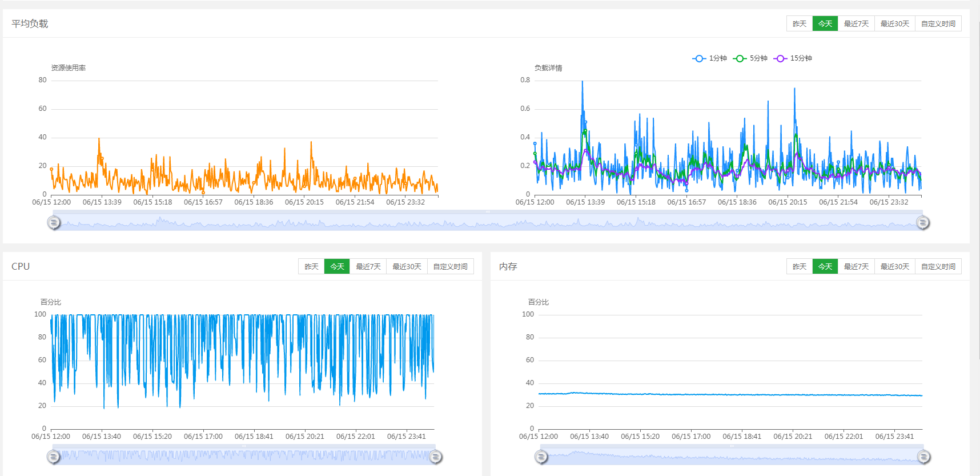Viewport: 980px width, 476px height.
Task: Click 06/15 22:01 on 内存 chart axis
Action: click(x=844, y=436)
